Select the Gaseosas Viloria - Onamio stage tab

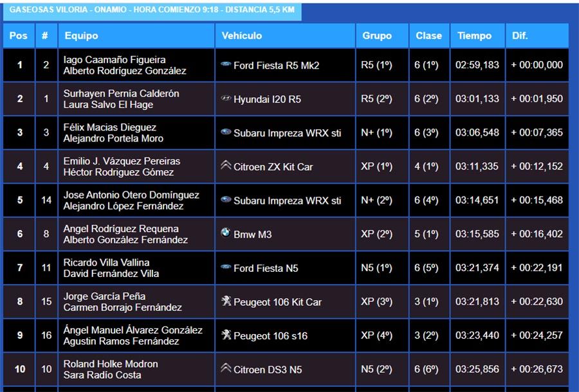152,10
